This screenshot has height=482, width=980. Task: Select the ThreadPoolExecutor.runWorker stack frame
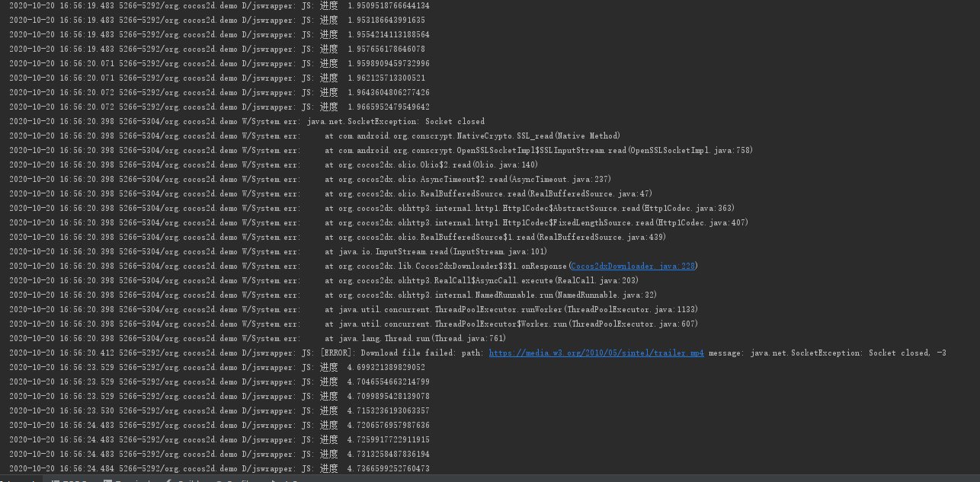click(x=511, y=310)
